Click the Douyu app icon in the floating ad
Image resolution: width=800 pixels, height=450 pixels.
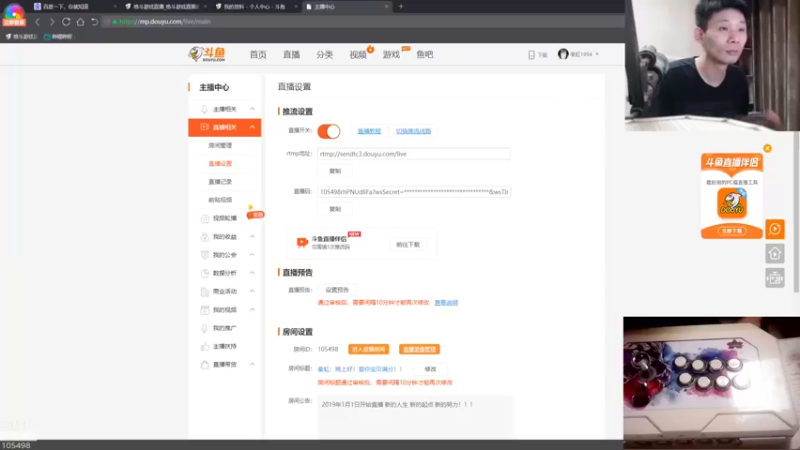(732, 203)
